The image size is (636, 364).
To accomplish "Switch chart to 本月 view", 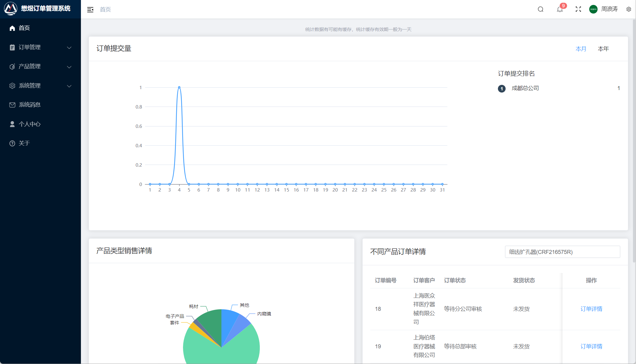I will [581, 49].
